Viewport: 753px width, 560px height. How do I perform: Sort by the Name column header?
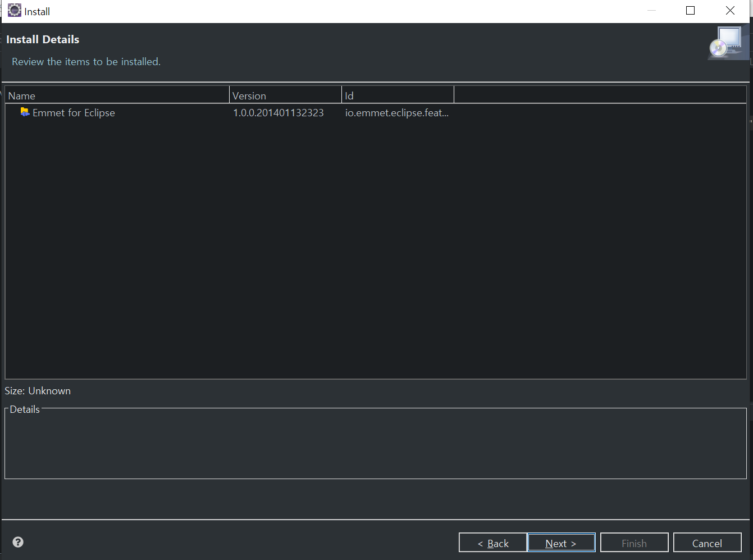coord(117,95)
